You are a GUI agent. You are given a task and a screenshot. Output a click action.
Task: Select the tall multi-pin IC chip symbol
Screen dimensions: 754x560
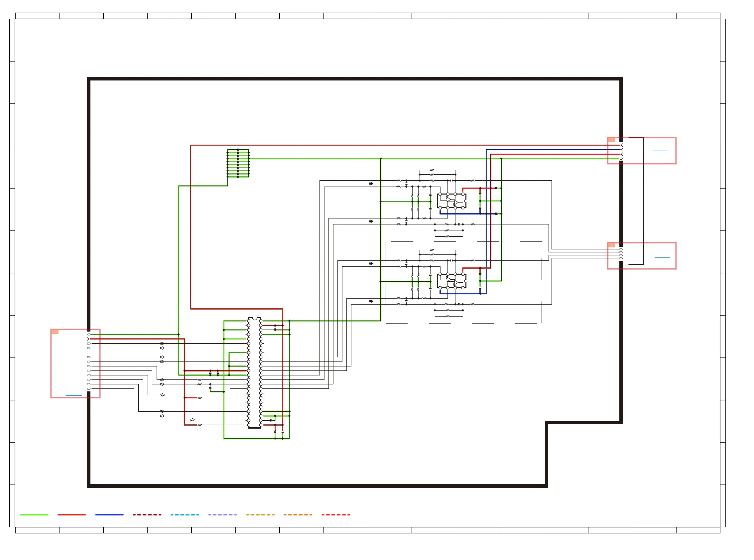point(255,373)
